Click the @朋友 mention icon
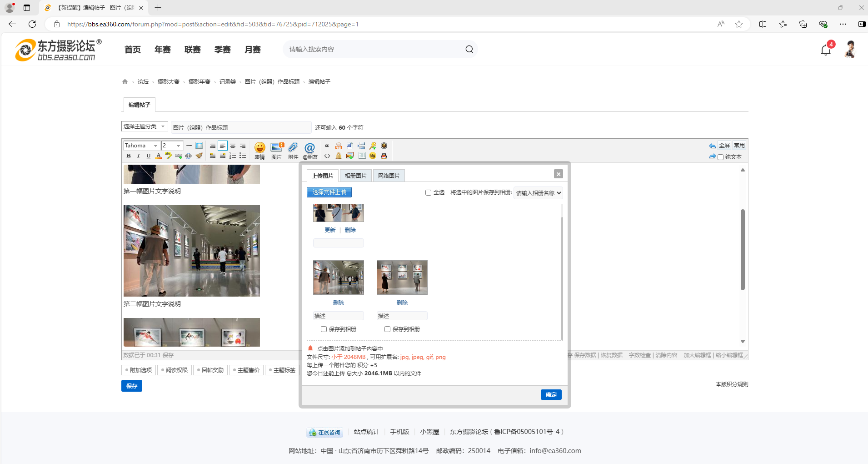This screenshot has width=868, height=464. click(310, 150)
